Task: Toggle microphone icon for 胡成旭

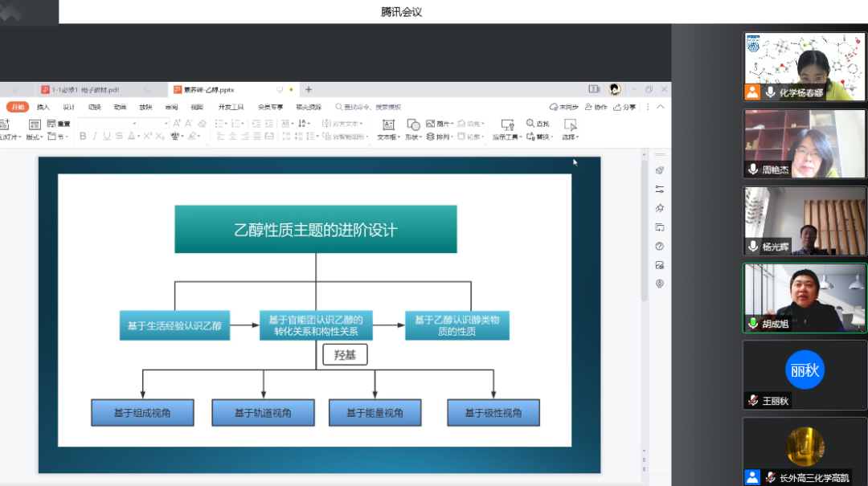Action: (x=753, y=323)
